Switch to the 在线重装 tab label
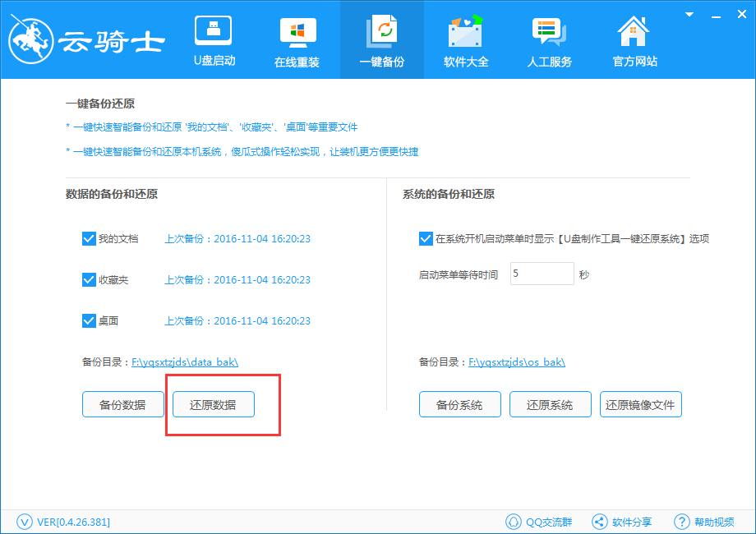This screenshot has height=534, width=756. pyautogui.click(x=297, y=62)
